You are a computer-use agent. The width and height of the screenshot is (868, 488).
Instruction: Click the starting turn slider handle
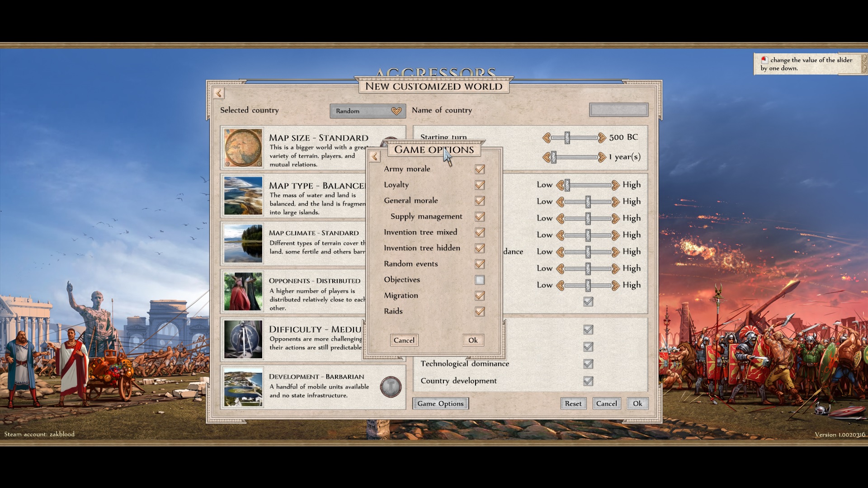(x=567, y=138)
